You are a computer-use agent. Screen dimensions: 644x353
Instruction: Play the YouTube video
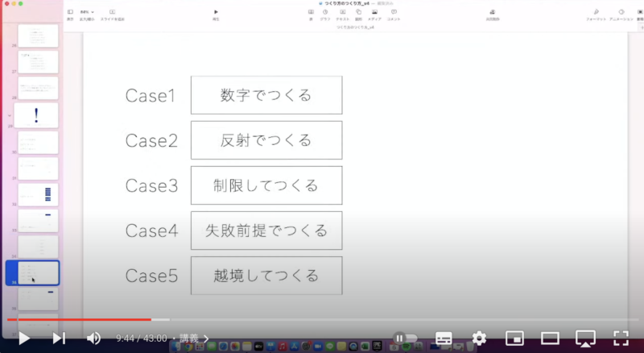(24, 338)
